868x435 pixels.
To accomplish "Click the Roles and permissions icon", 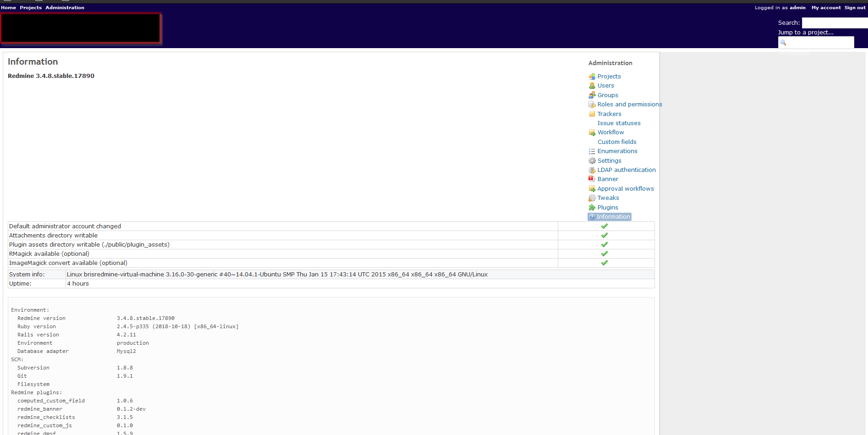I will [592, 105].
